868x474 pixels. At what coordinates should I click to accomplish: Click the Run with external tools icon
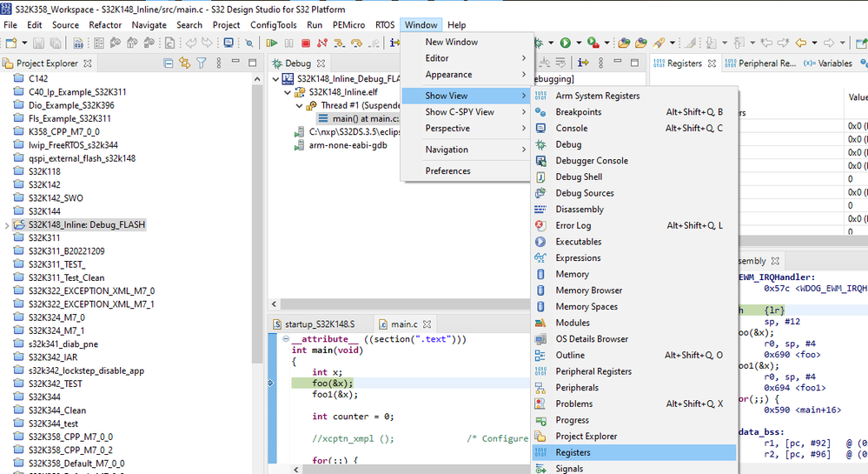tap(593, 43)
